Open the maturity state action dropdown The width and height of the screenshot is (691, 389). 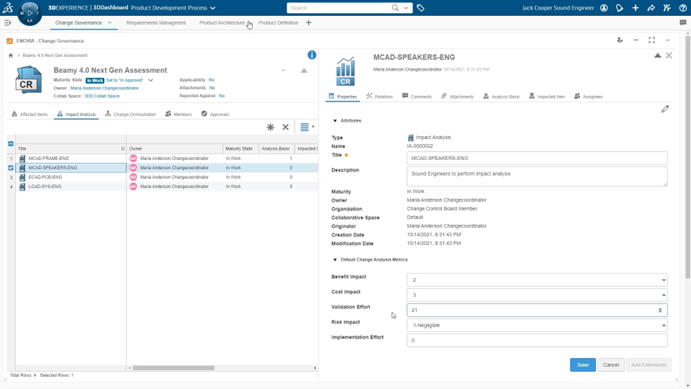click(151, 80)
